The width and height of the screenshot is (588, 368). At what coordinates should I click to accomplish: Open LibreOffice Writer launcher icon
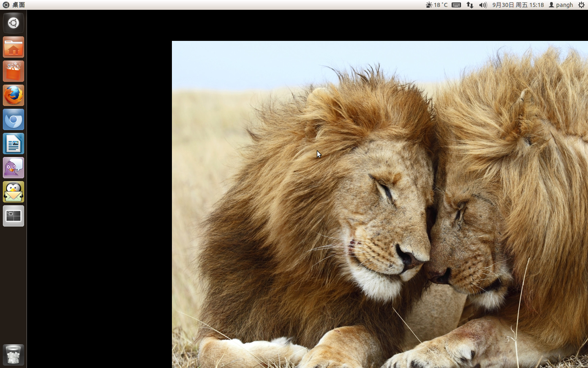click(13, 144)
